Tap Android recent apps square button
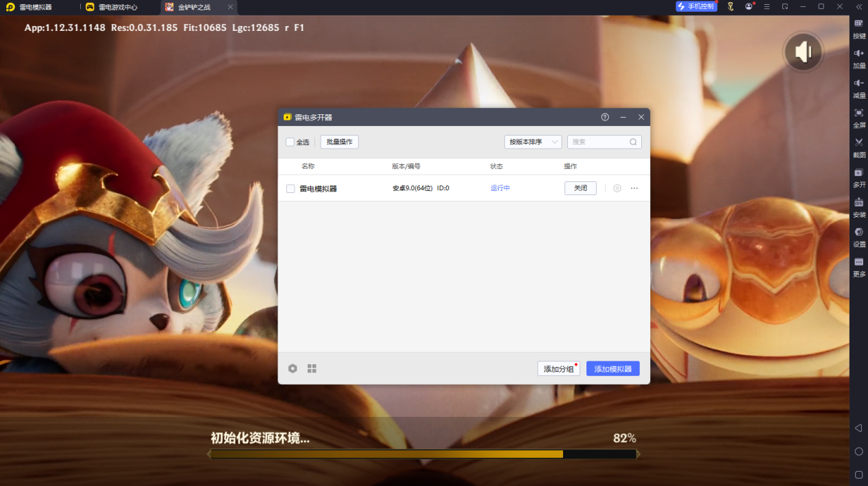 coord(858,474)
